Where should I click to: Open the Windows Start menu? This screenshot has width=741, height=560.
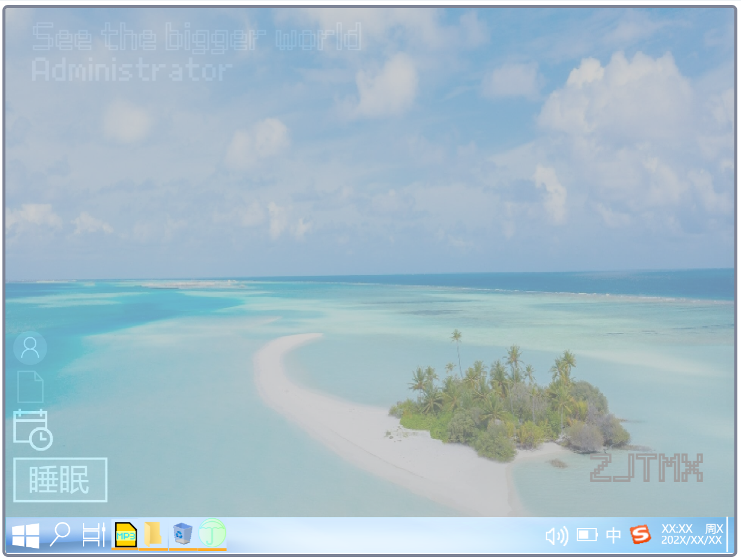[25, 535]
